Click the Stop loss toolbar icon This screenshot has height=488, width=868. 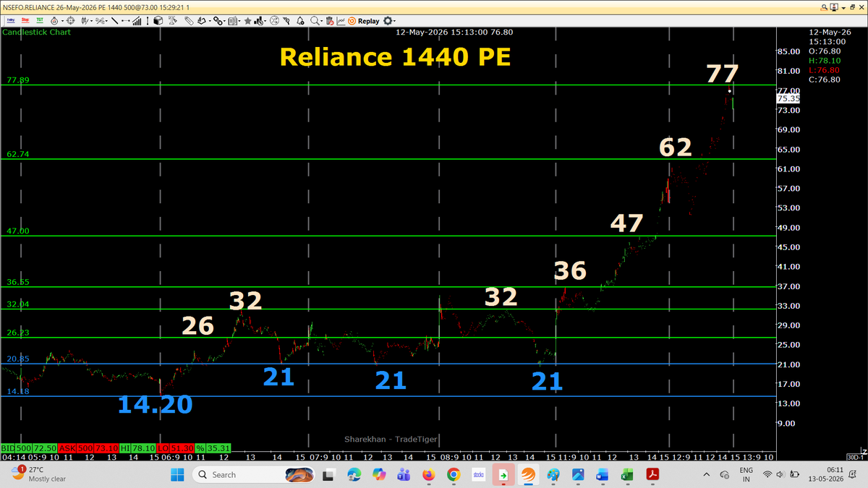click(25, 21)
